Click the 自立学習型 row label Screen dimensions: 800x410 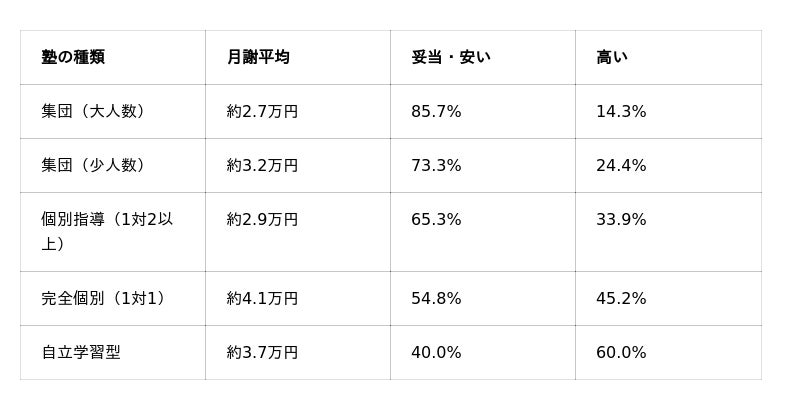click(x=81, y=352)
